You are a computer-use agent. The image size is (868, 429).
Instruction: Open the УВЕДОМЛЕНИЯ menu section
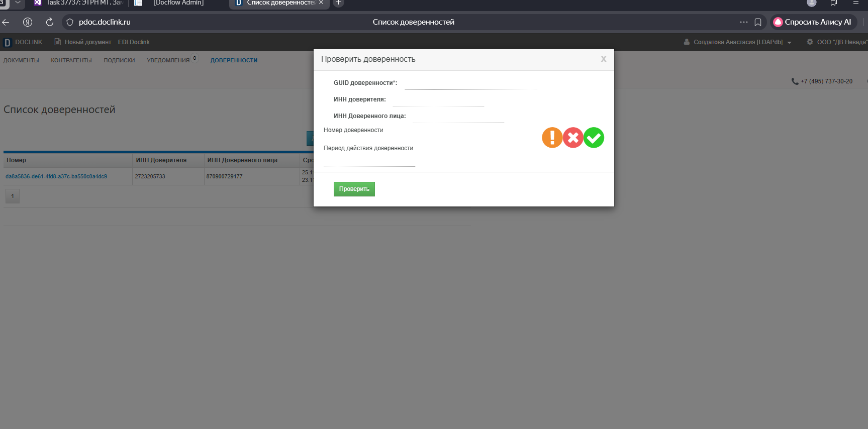click(168, 60)
